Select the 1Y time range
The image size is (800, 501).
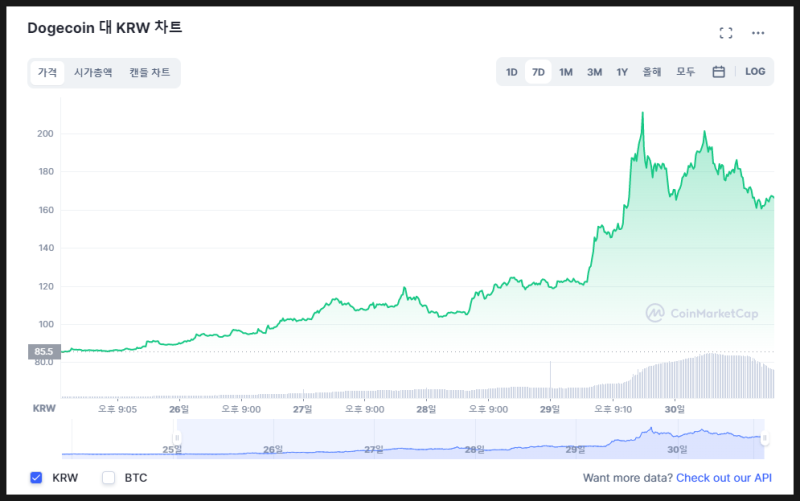click(622, 72)
